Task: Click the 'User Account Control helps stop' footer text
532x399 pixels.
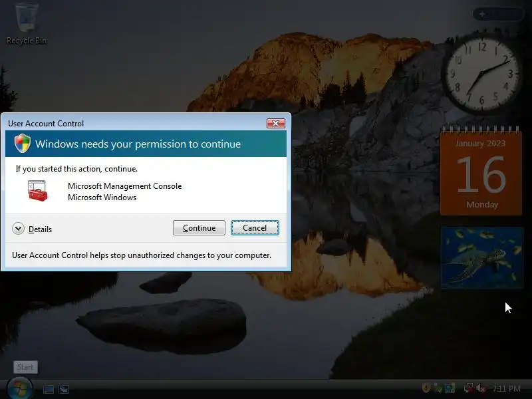Action: click(x=142, y=255)
